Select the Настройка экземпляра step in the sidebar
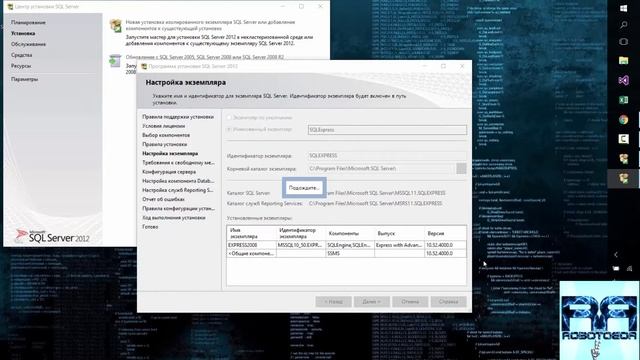 pyautogui.click(x=170, y=153)
